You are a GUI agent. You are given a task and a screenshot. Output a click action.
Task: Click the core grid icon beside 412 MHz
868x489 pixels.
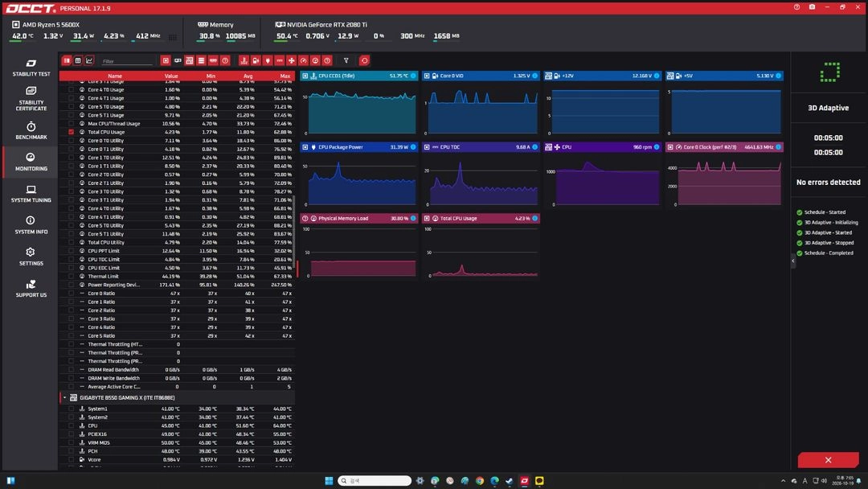173,37
